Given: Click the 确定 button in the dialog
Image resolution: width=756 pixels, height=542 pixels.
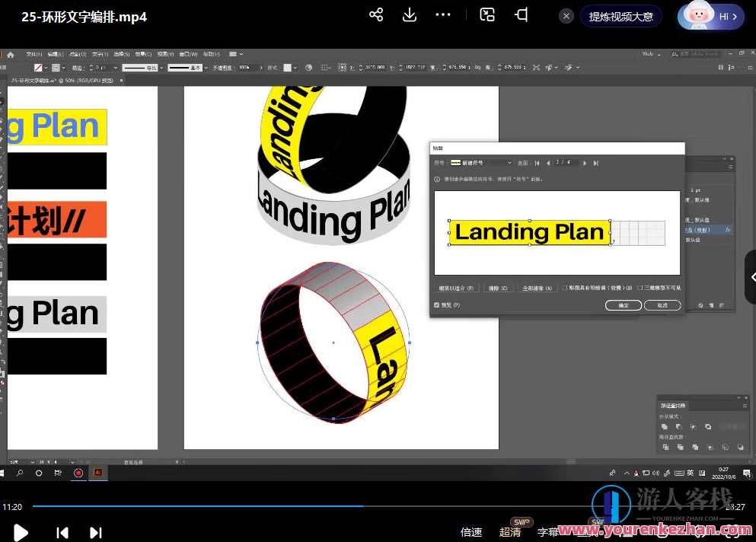Looking at the screenshot, I should click(x=623, y=305).
